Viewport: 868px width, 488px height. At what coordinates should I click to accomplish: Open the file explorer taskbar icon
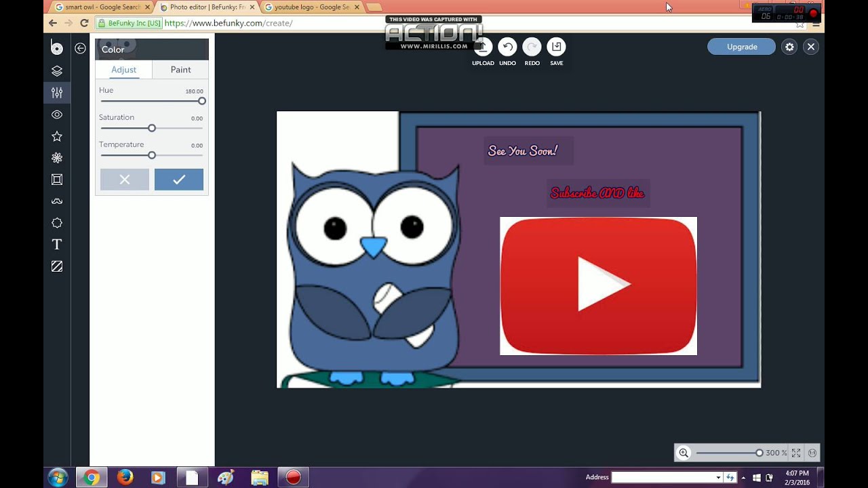coord(259,478)
